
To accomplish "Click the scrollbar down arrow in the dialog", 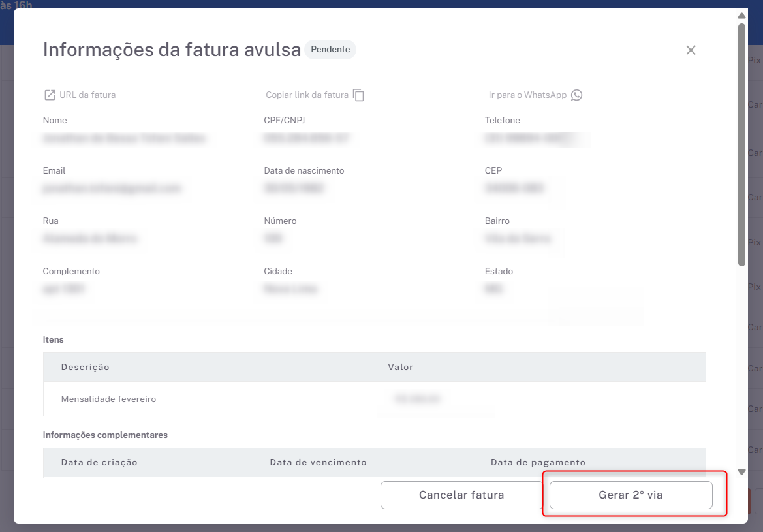I will (741, 471).
